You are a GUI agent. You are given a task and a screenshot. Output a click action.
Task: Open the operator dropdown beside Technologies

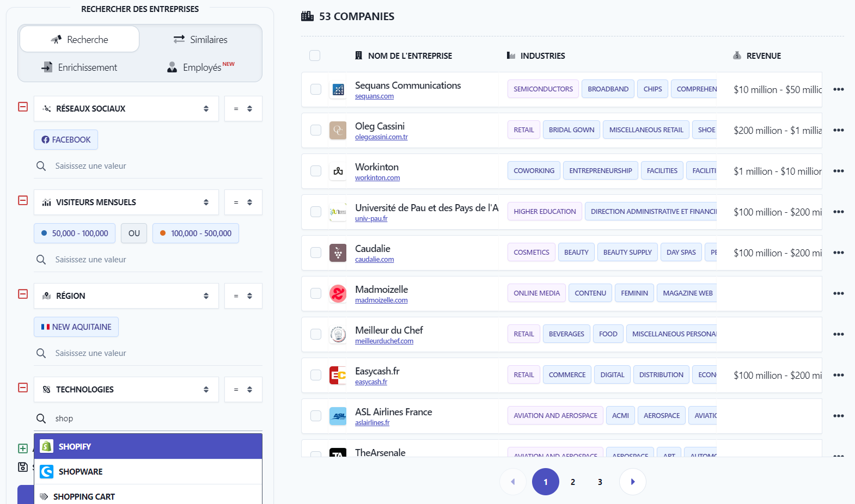tap(243, 390)
